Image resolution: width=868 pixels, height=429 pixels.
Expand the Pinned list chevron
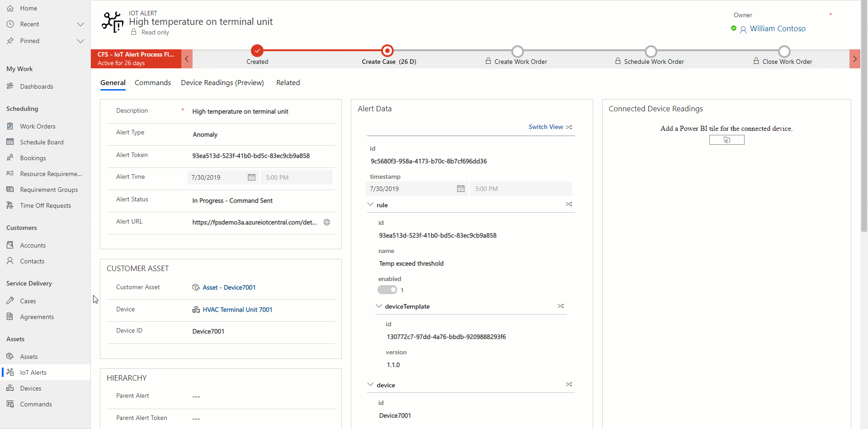tap(80, 41)
